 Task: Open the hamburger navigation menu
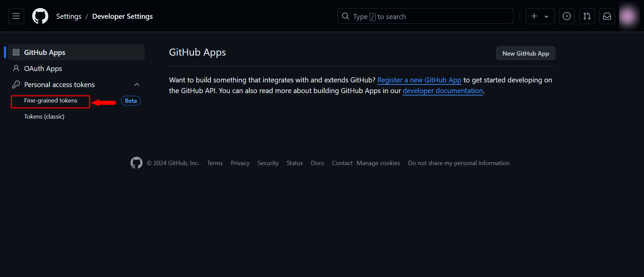pos(16,16)
